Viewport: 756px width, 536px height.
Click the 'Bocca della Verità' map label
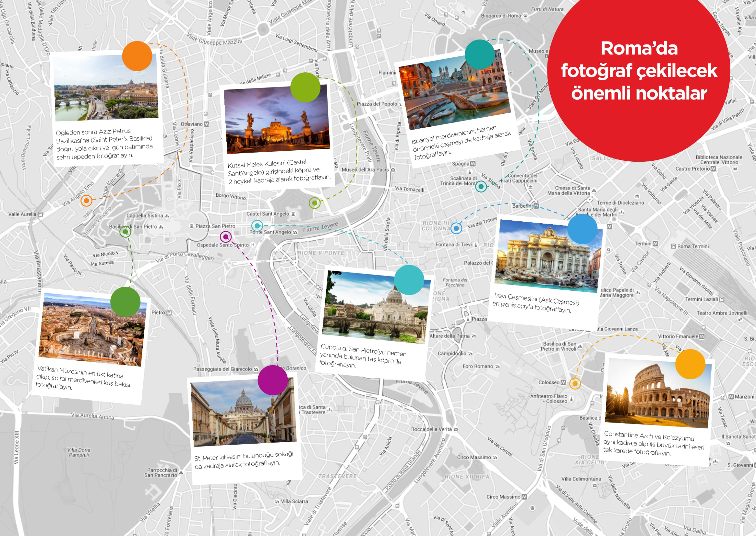coord(431,429)
